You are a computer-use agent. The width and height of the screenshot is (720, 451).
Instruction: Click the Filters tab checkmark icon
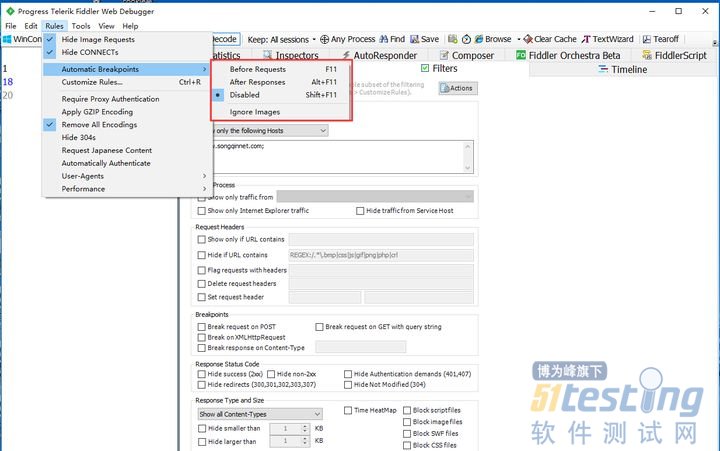[x=425, y=68]
